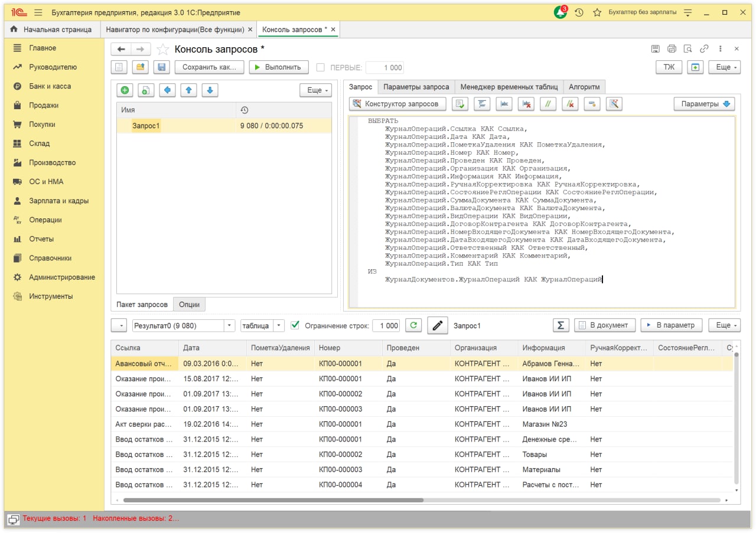Open Конструктор запросов
The width and height of the screenshot is (756, 533).
397,104
